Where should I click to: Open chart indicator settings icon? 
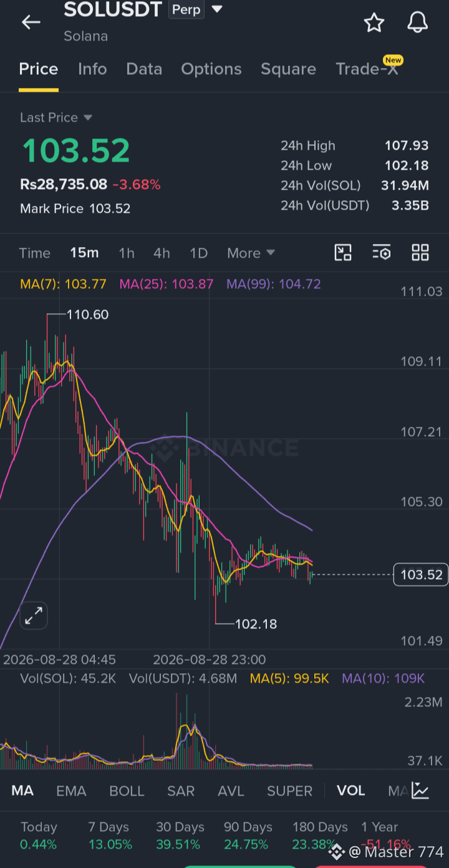pos(382,253)
